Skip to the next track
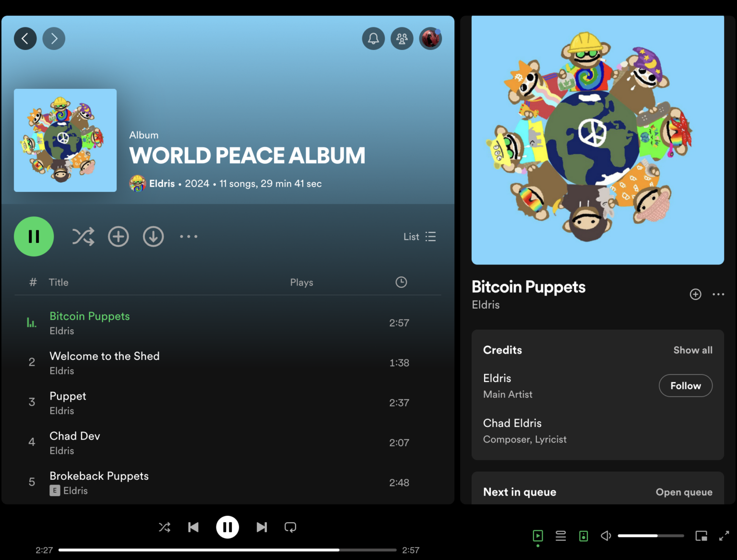 coord(262,527)
